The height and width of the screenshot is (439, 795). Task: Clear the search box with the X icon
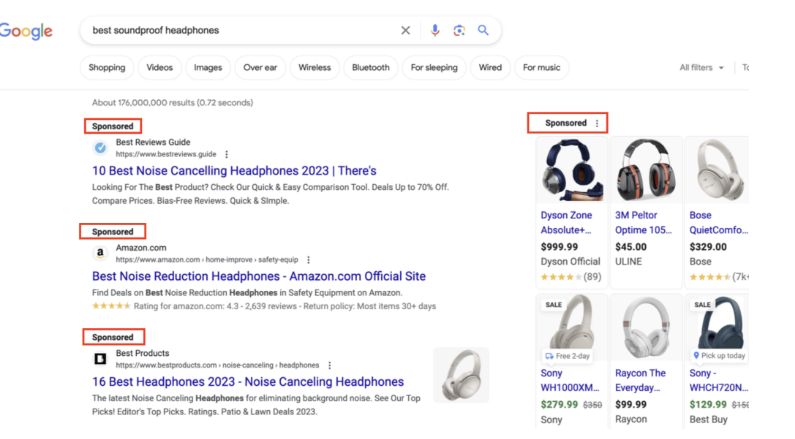(405, 30)
